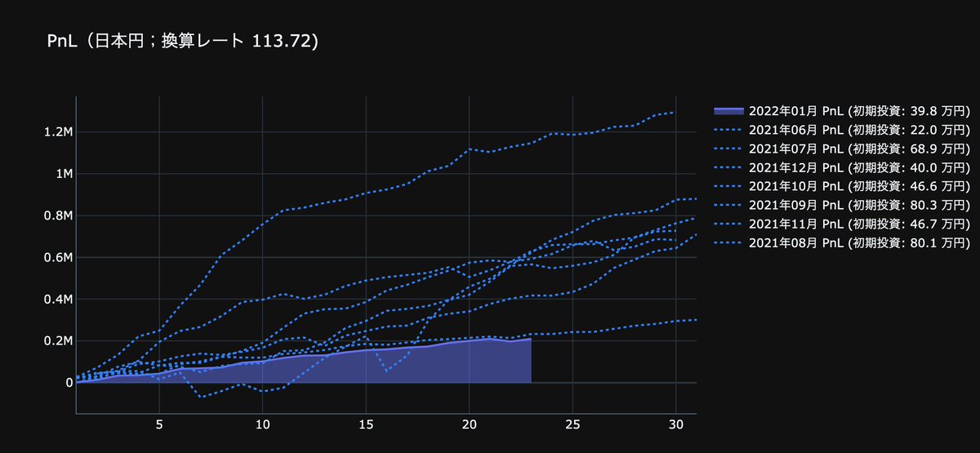This screenshot has width=980, height=453.
Task: Toggle the 2021年07月 PnL legend entry
Action: tap(841, 149)
